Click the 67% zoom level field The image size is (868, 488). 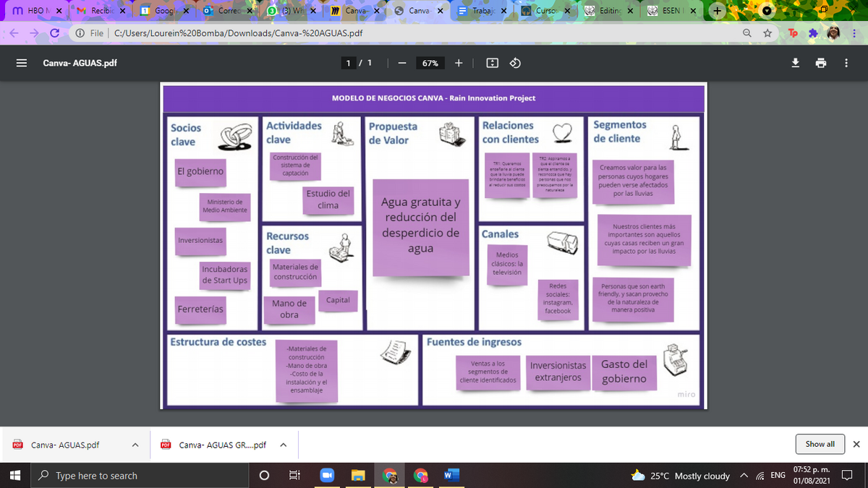430,63
